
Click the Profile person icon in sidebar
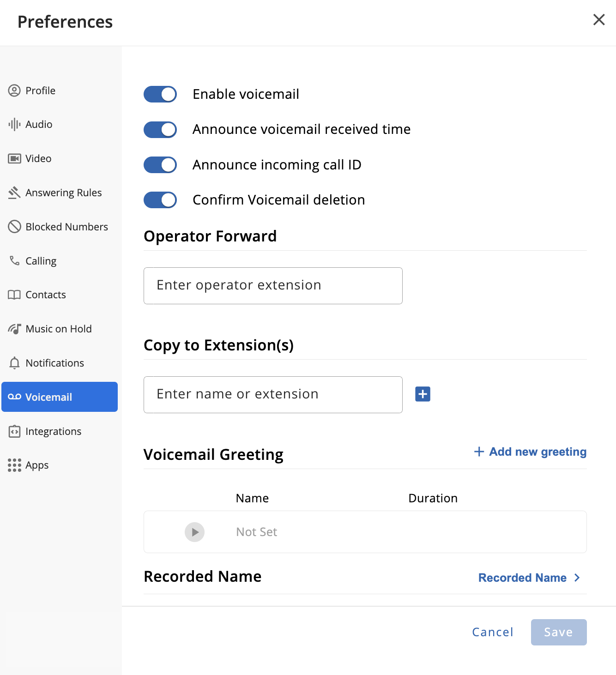tap(14, 90)
